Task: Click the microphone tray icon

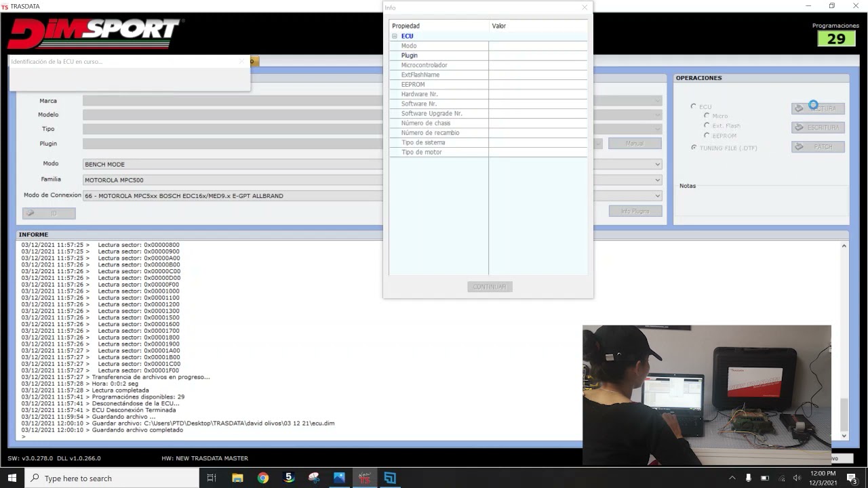Action: [x=748, y=478]
